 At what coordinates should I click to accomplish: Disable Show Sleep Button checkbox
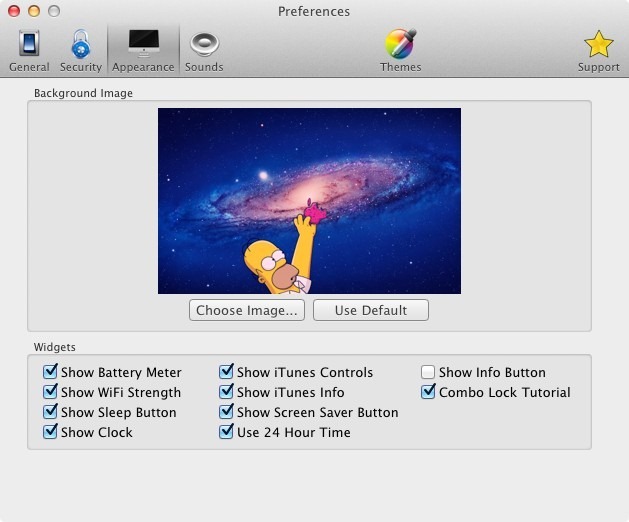pyautogui.click(x=50, y=412)
